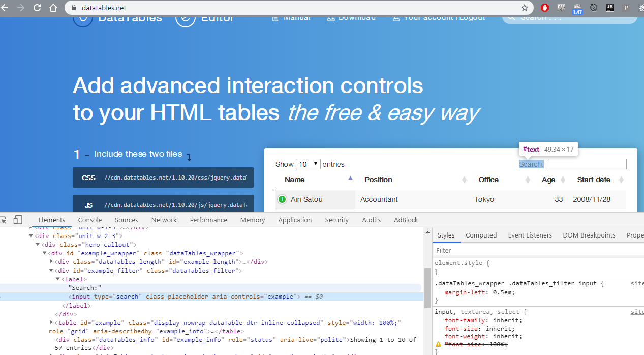Image resolution: width=644 pixels, height=355 pixels.
Task: Open the Show entries count dropdown
Action: [308, 164]
